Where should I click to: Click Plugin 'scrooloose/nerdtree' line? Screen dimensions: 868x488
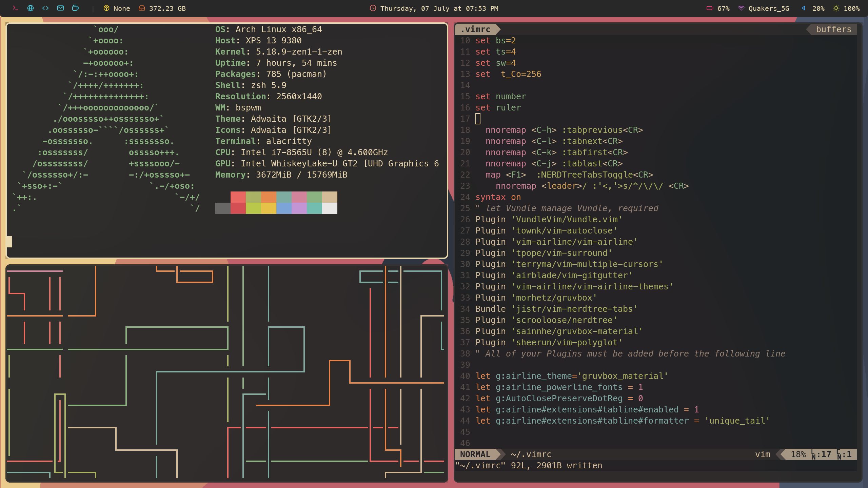(546, 320)
